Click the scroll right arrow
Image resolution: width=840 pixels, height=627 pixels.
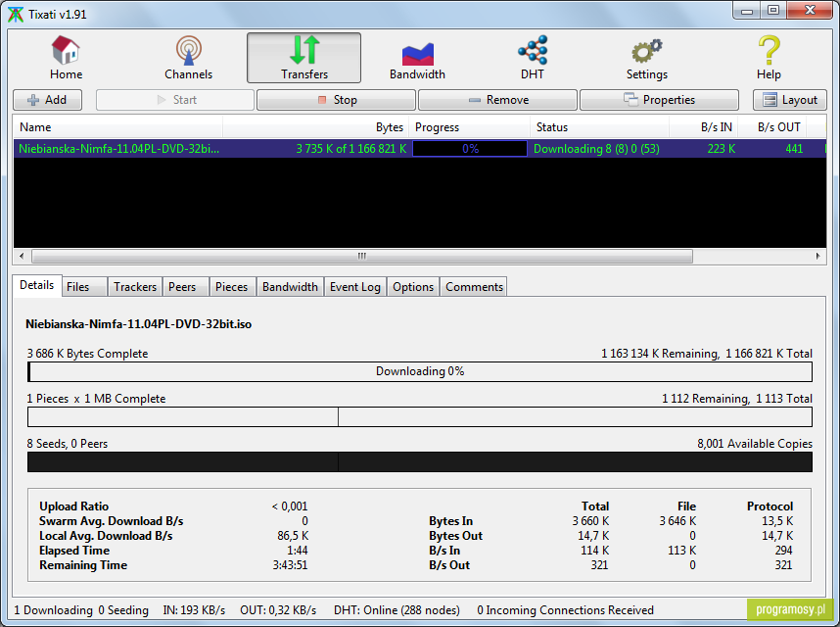[x=818, y=256]
